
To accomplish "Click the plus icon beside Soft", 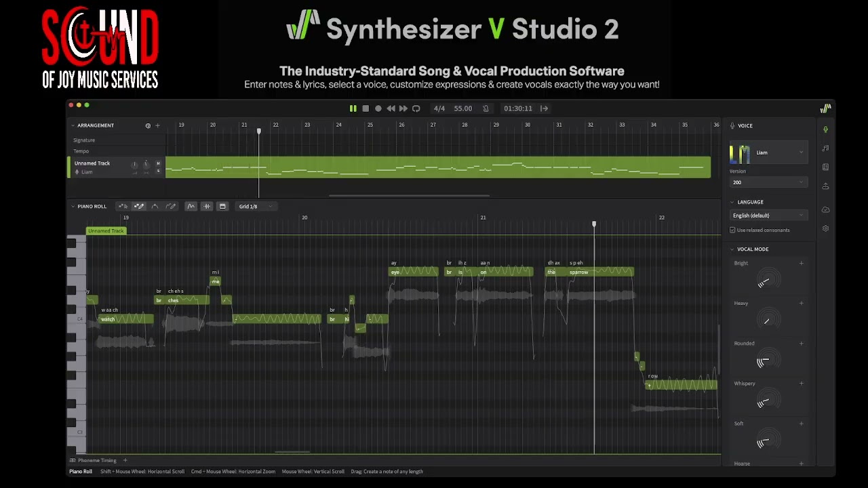I will (802, 423).
